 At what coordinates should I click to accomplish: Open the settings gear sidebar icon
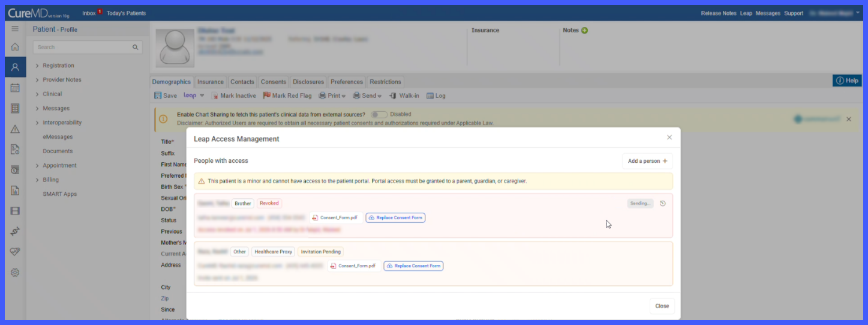(15, 272)
